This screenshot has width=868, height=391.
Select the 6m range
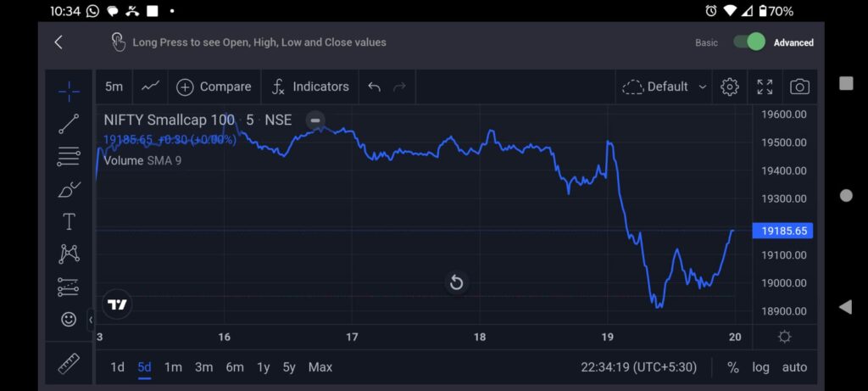(235, 367)
